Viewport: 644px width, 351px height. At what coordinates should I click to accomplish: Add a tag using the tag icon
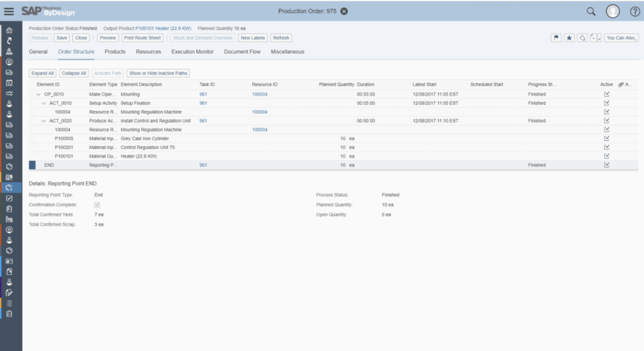tap(581, 38)
